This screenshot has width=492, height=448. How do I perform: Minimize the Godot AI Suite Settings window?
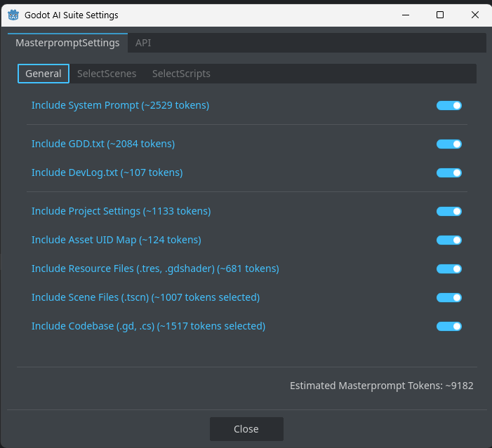coord(406,15)
